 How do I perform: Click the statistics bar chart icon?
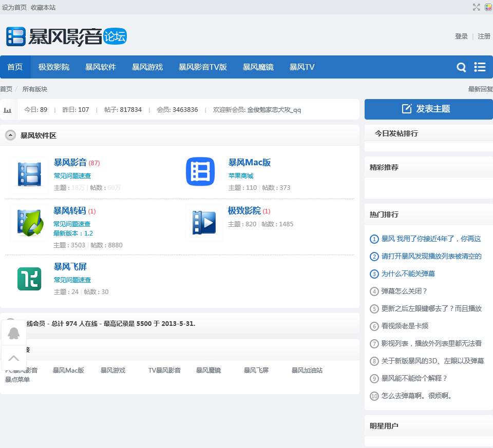point(8,110)
